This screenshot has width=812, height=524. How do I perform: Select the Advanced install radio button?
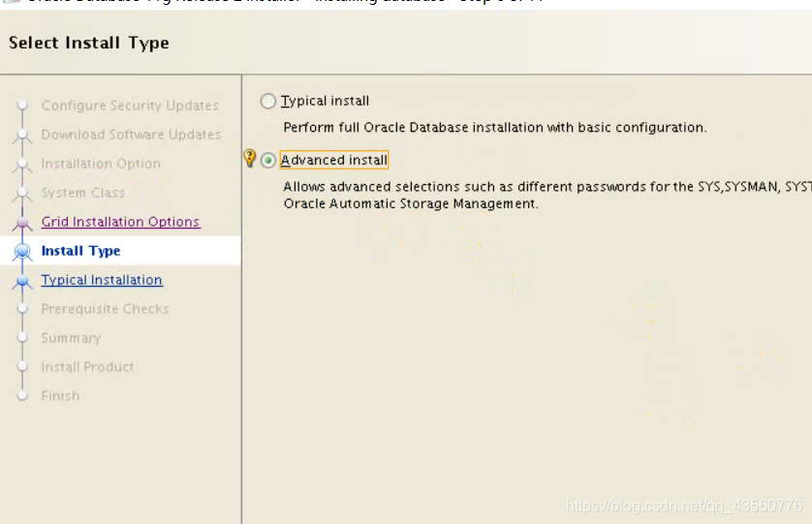[x=267, y=161]
